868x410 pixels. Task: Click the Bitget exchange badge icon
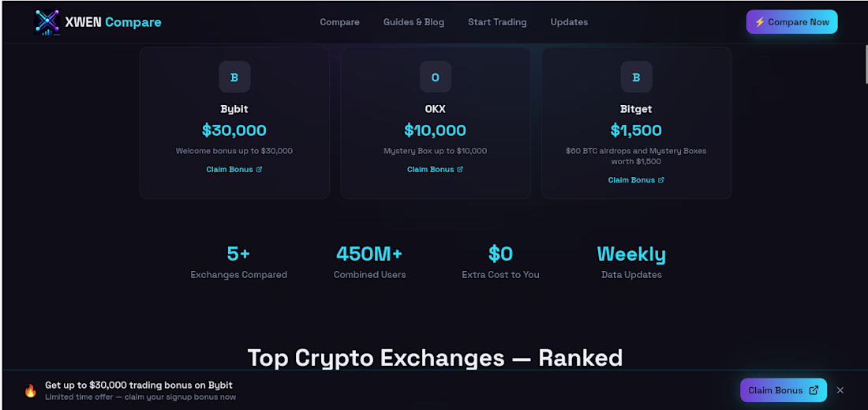point(636,77)
